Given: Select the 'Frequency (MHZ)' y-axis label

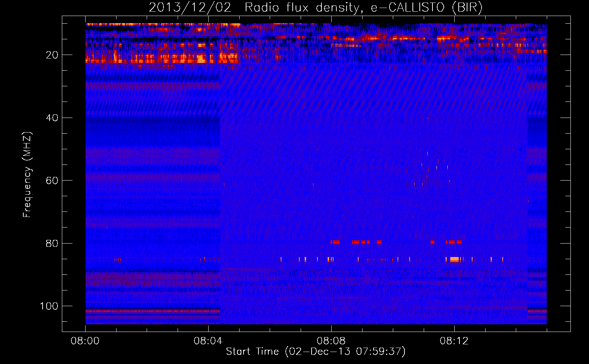Looking at the screenshot, I should pyautogui.click(x=27, y=175).
